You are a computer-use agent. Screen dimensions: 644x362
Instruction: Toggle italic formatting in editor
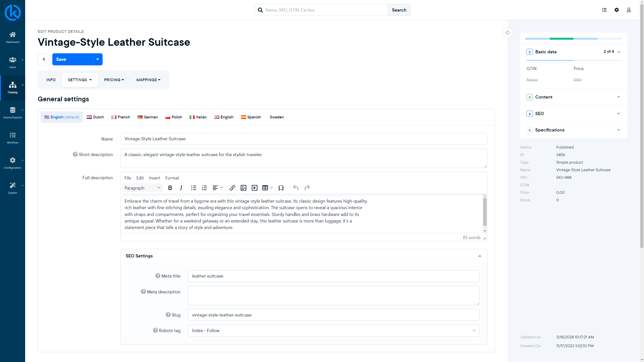[x=181, y=188]
